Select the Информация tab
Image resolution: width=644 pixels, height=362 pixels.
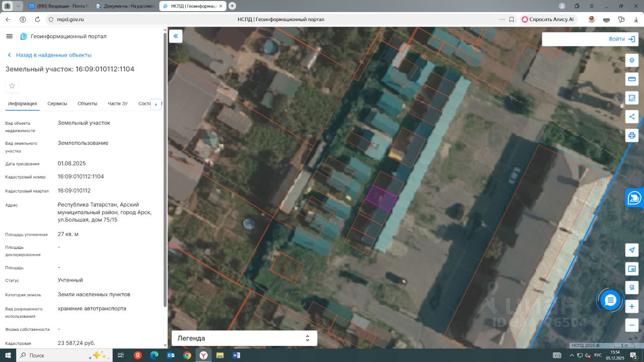click(23, 104)
